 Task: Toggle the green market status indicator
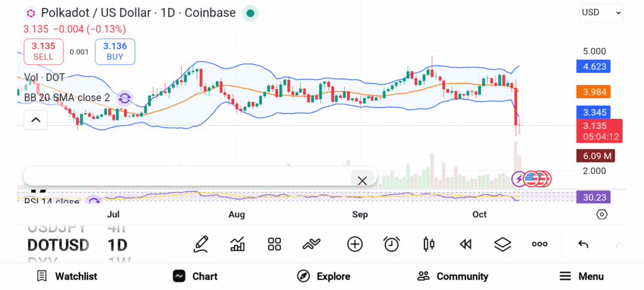250,13
